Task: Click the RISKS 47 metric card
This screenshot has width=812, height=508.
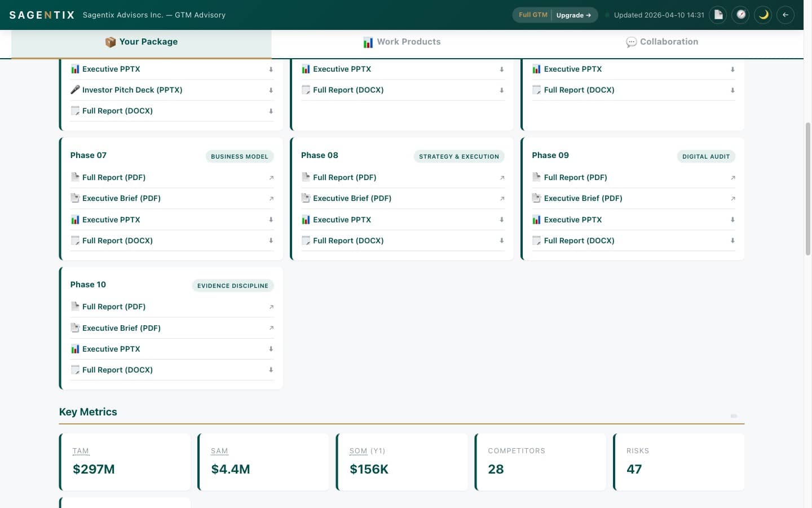Action: click(x=679, y=462)
